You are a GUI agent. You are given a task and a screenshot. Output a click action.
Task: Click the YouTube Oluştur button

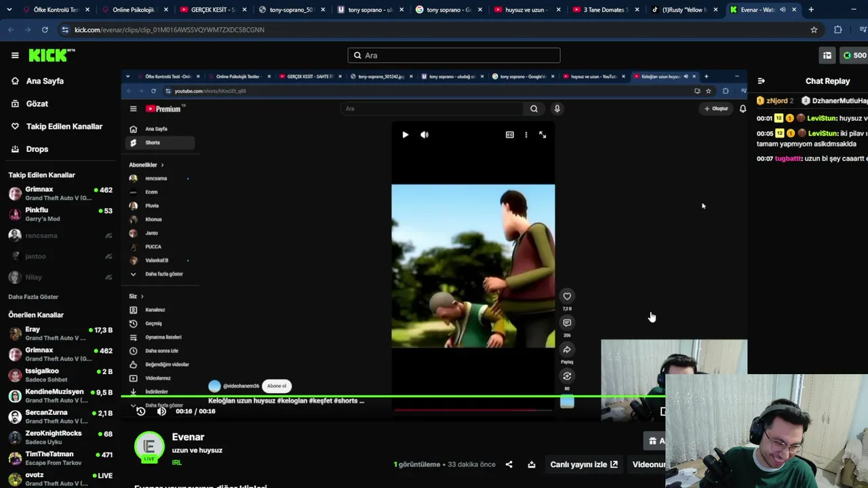(716, 108)
